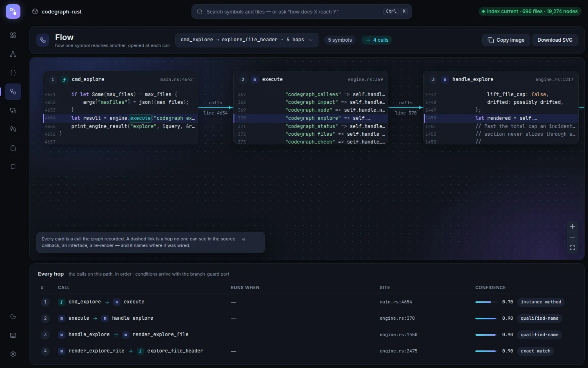The width and height of the screenshot is (588, 368).
Task: Select hop row execute to handle_explore
Action: [x=307, y=318]
